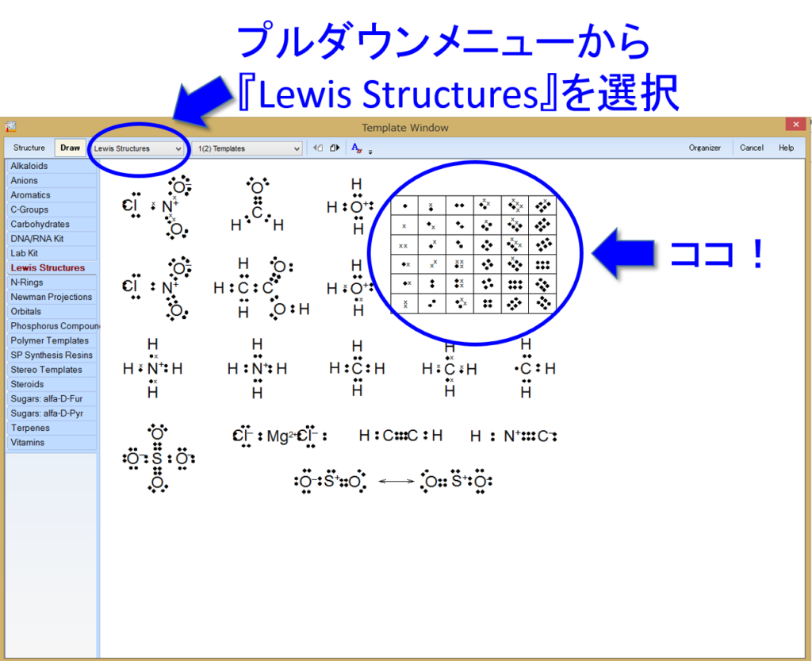The width and height of the screenshot is (812, 661).
Task: Click the previous template page arrow icon
Action: click(x=318, y=148)
